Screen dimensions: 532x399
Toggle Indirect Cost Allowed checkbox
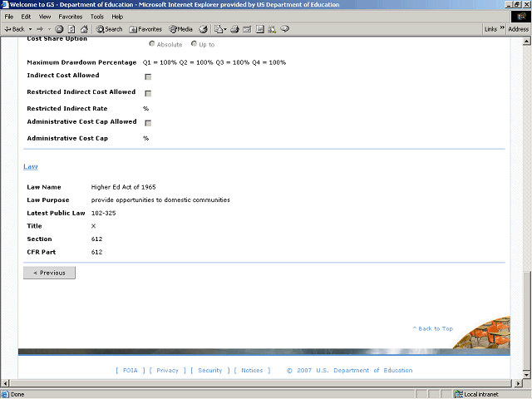[x=148, y=77]
